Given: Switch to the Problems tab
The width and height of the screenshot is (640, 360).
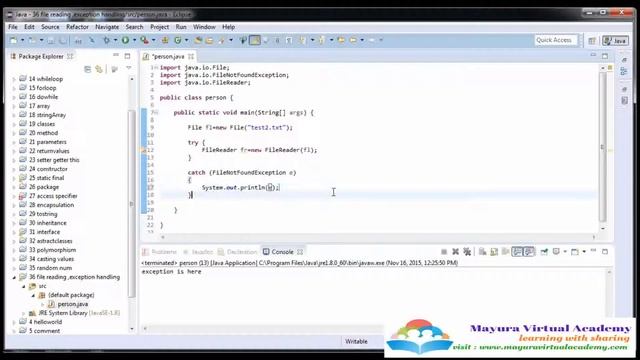Looking at the screenshot, I should pos(160,252).
